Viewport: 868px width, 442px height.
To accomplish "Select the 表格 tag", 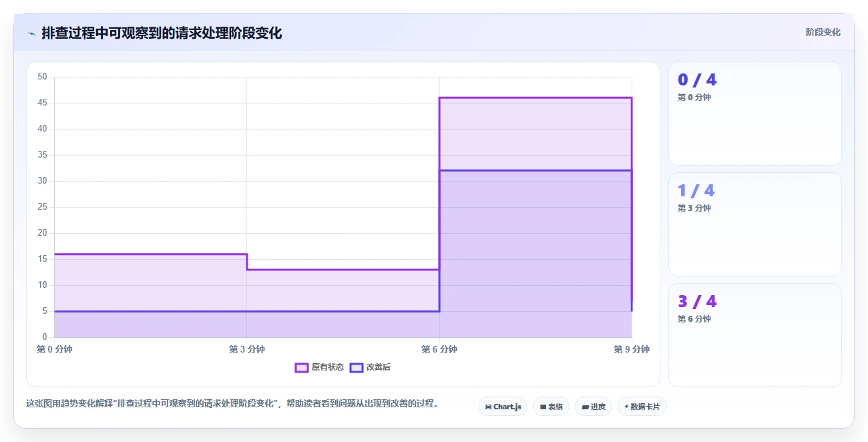I will click(551, 407).
